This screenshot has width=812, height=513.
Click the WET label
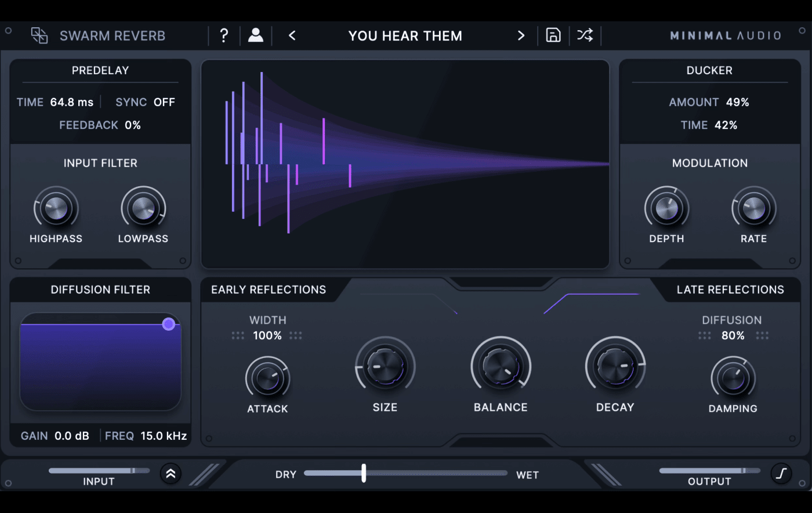pyautogui.click(x=527, y=475)
